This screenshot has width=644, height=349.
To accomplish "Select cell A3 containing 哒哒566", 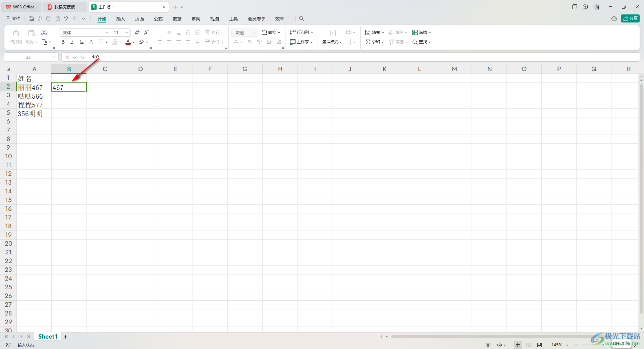I will (34, 96).
